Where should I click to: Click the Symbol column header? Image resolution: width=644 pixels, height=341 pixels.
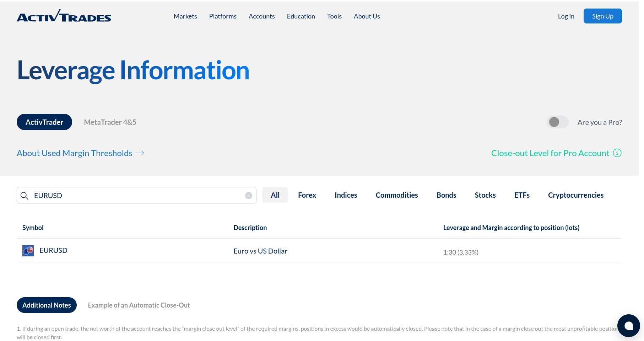(x=33, y=228)
